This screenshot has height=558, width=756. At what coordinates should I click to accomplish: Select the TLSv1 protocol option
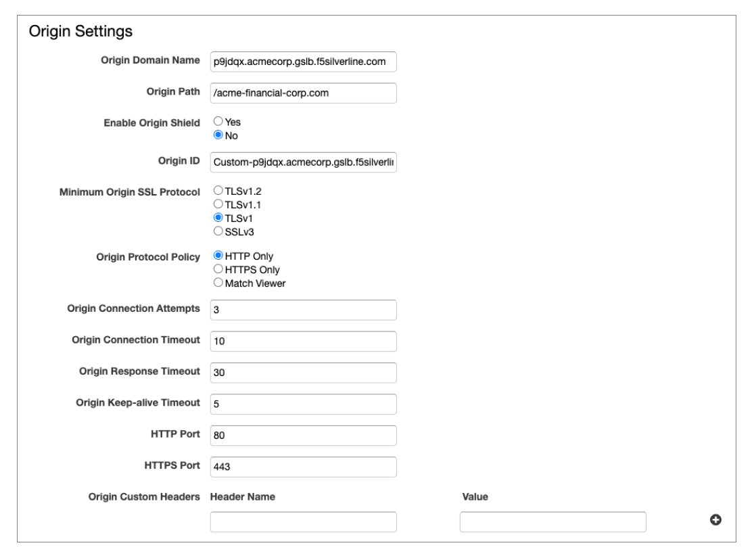click(218, 217)
